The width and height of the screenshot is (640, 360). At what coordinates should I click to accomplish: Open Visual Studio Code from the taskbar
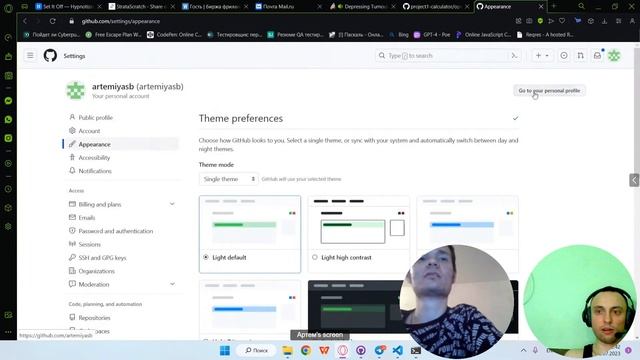coord(398,350)
